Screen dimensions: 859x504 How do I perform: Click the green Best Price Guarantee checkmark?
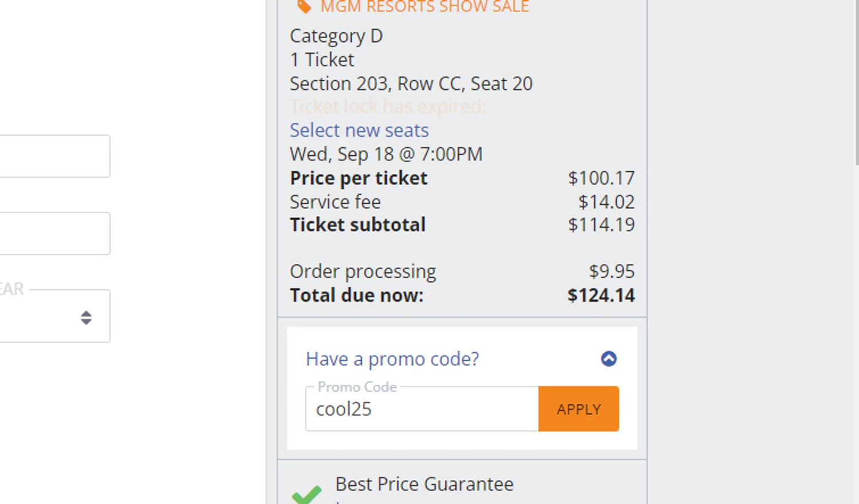[306, 494]
